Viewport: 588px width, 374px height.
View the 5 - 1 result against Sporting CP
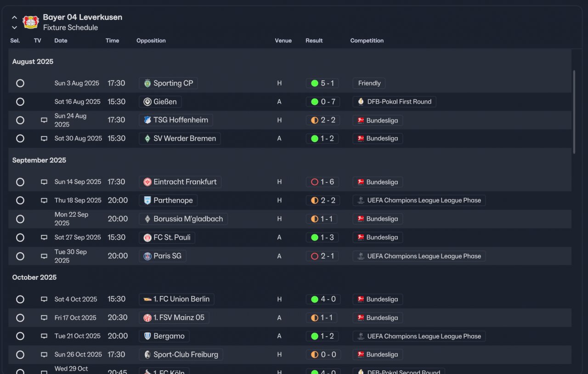tap(322, 83)
